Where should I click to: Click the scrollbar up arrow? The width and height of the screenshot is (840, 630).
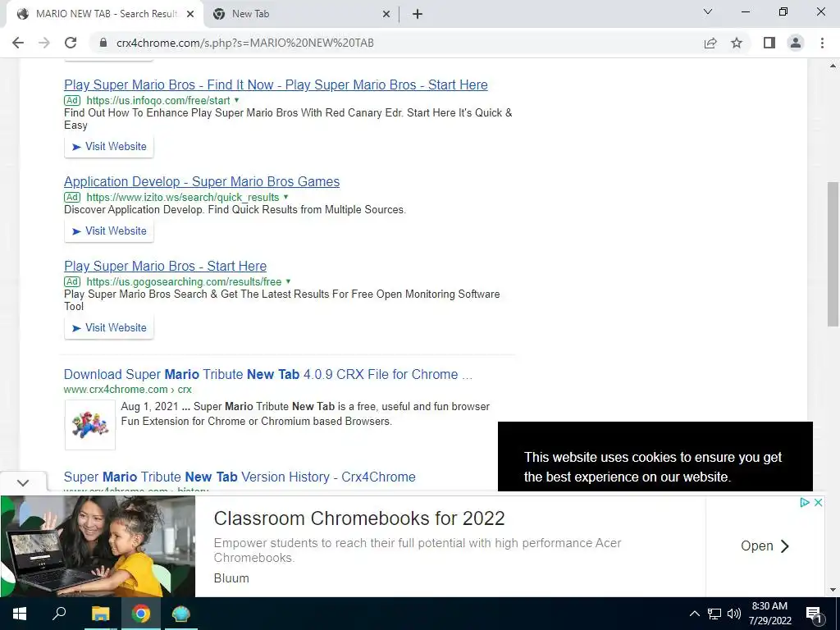coord(833,66)
